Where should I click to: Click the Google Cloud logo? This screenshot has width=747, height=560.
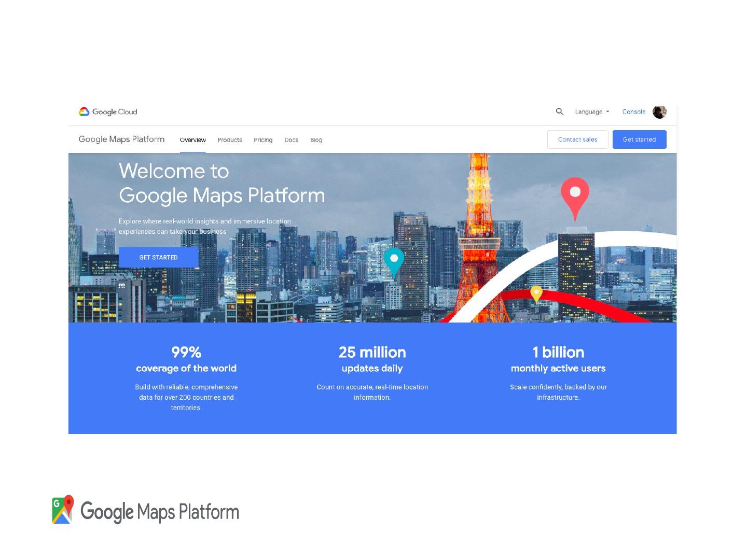[108, 111]
